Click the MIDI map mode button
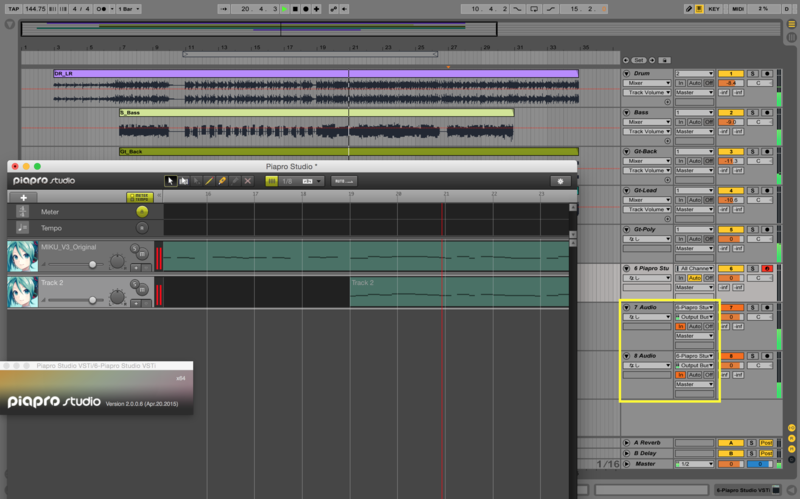 pyautogui.click(x=738, y=9)
